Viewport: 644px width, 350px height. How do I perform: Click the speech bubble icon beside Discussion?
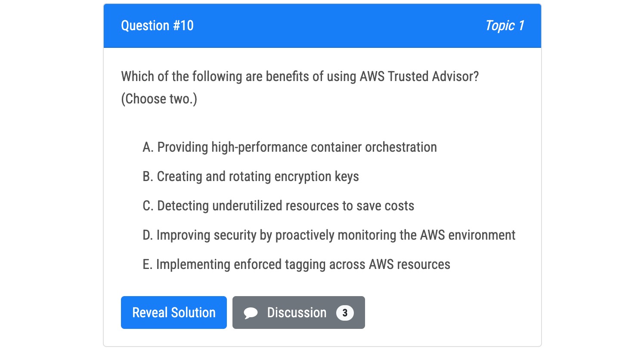click(251, 313)
